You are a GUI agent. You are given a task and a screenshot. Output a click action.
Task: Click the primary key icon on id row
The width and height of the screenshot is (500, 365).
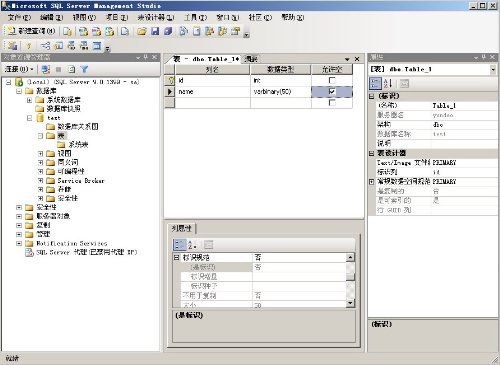[170, 80]
